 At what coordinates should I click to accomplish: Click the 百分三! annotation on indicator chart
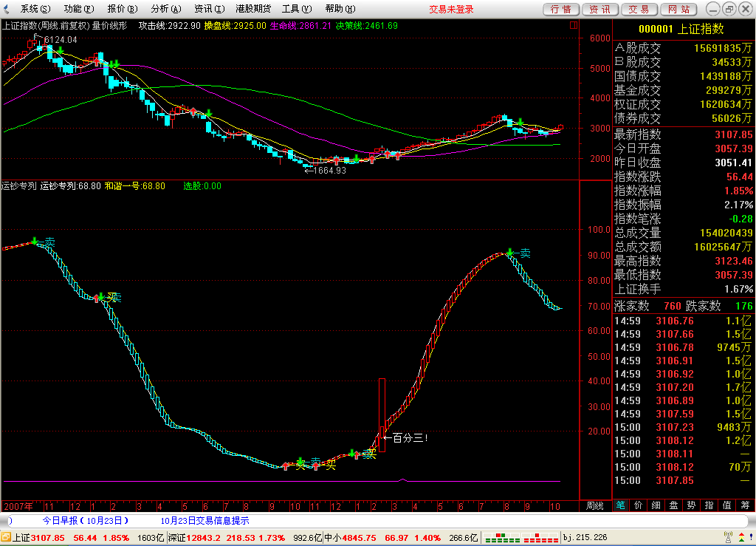[x=410, y=438]
